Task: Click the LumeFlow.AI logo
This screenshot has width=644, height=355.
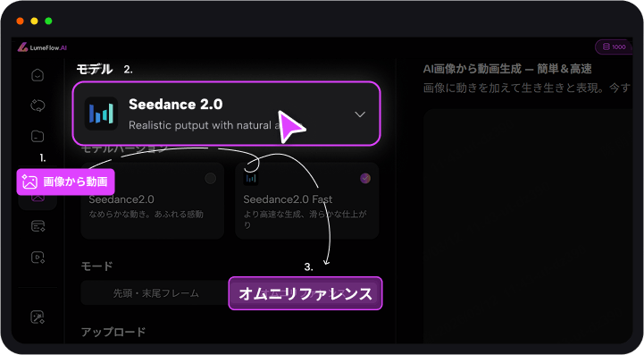Action: tap(42, 47)
